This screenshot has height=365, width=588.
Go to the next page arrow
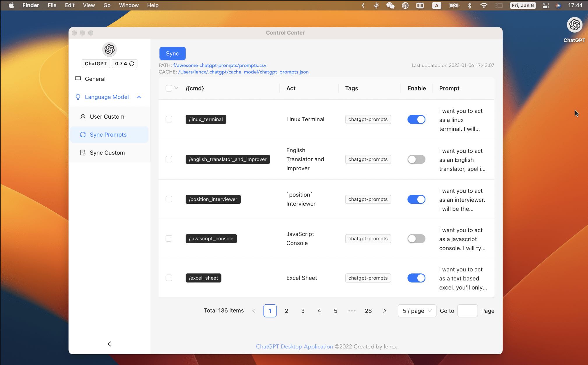385,311
